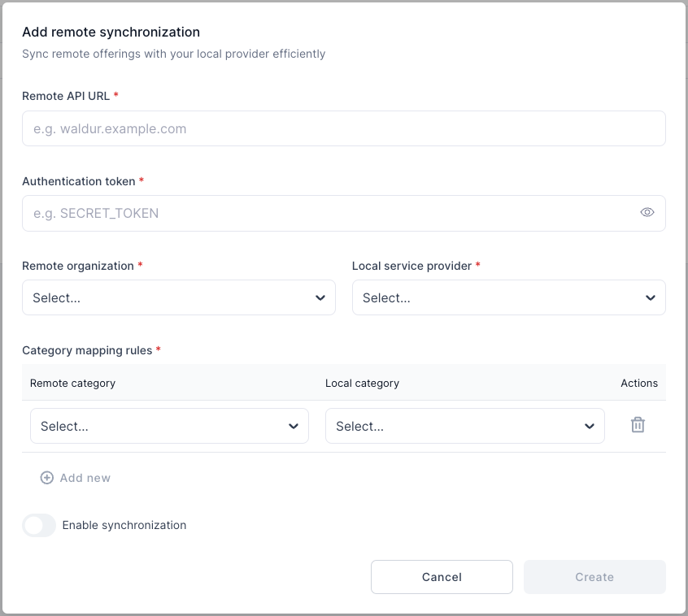The width and height of the screenshot is (688, 616).
Task: Click the Remote API URL label
Action: [x=66, y=96]
